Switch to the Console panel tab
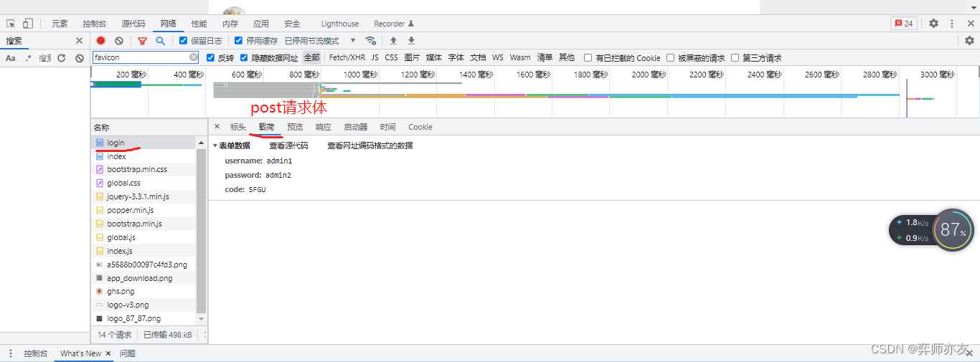The height and width of the screenshot is (362, 980). coord(95,24)
